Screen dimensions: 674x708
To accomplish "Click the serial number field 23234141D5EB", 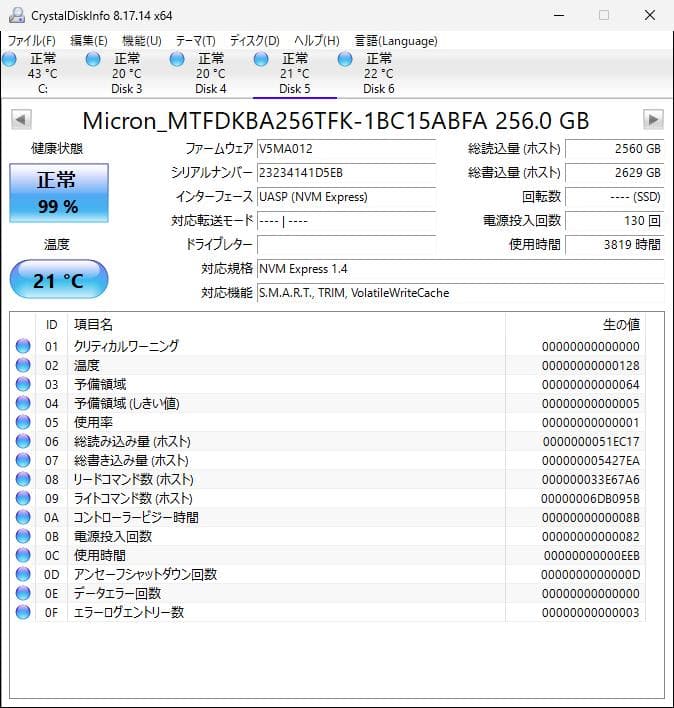I will tap(346, 173).
